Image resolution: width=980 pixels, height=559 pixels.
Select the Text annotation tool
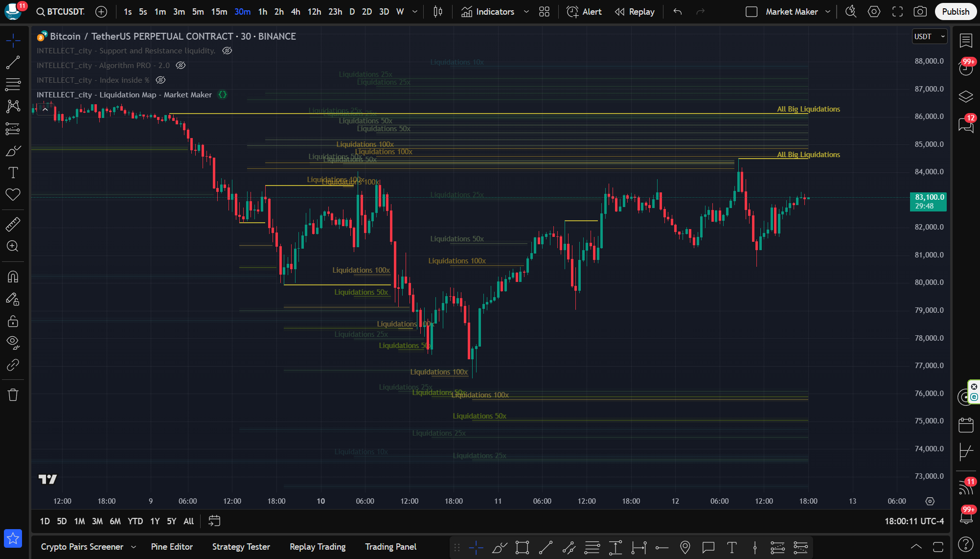click(13, 172)
